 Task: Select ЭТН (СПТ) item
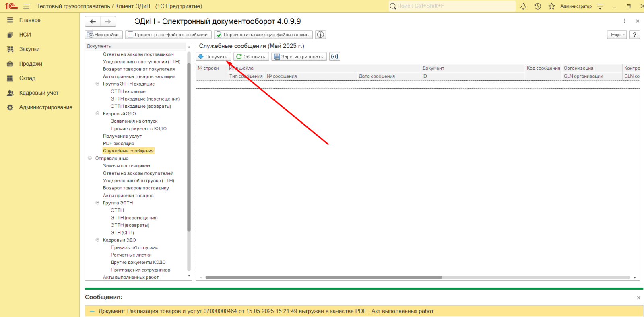(x=122, y=233)
